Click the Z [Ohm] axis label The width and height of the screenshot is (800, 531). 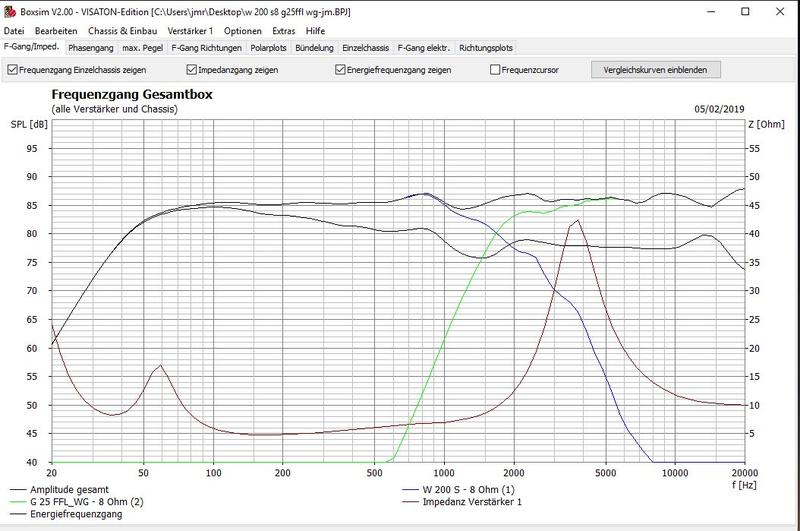766,124
